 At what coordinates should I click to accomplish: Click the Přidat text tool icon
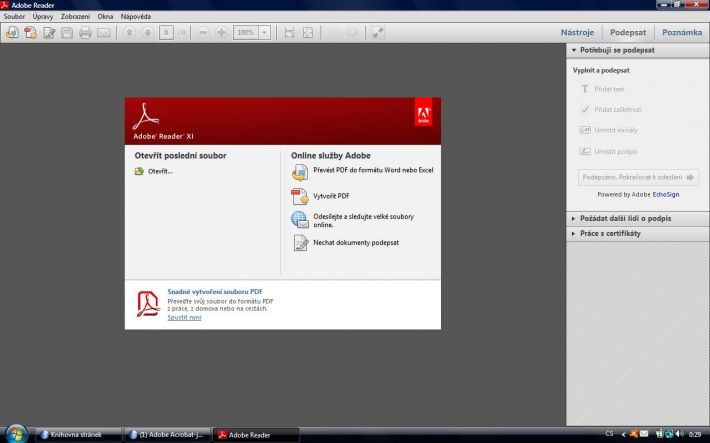585,89
